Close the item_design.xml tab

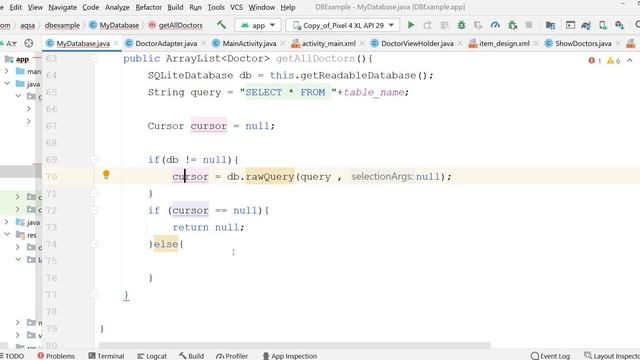(x=536, y=43)
